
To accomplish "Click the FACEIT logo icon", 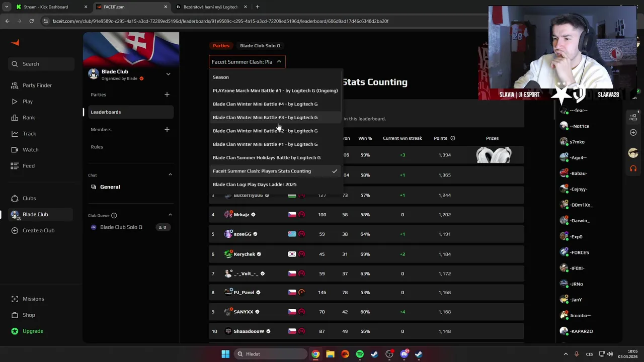I will tap(15, 43).
